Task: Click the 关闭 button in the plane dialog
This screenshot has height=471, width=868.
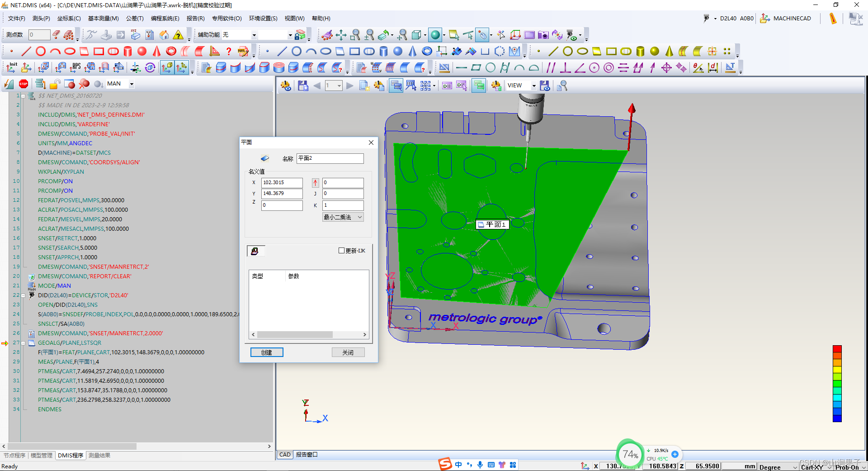Action: (x=348, y=352)
